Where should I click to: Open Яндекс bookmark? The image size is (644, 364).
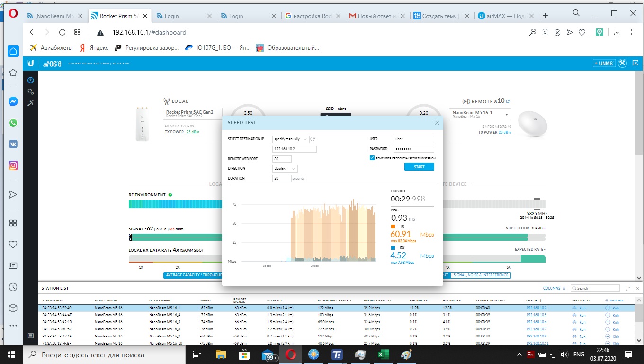click(94, 47)
